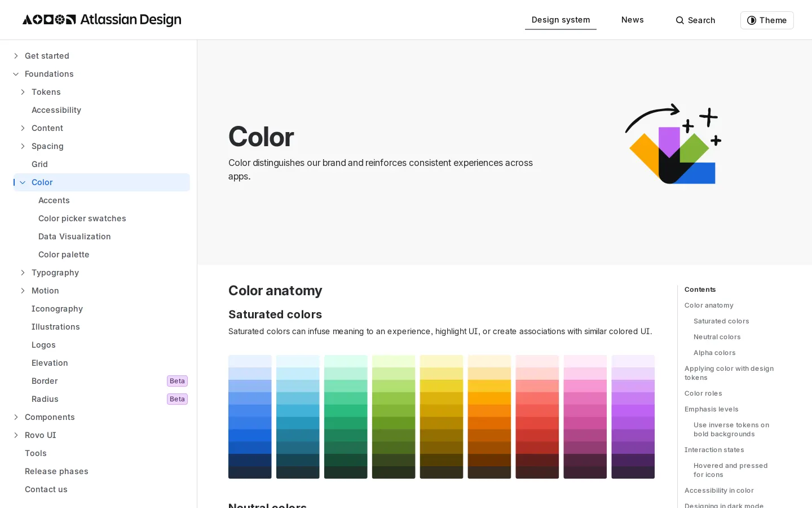The width and height of the screenshot is (812, 508).
Task: Click the Beta badge next to Border
Action: [x=177, y=381]
